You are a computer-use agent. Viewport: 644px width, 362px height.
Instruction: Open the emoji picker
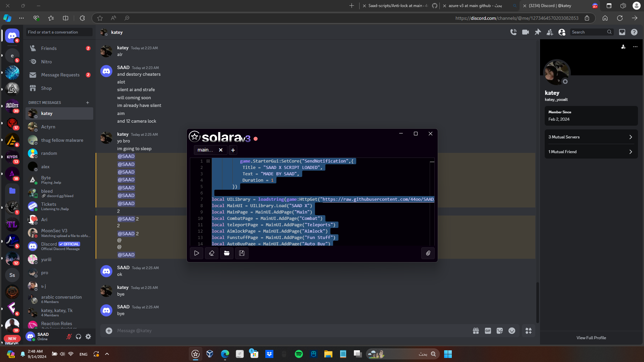pos(512,331)
